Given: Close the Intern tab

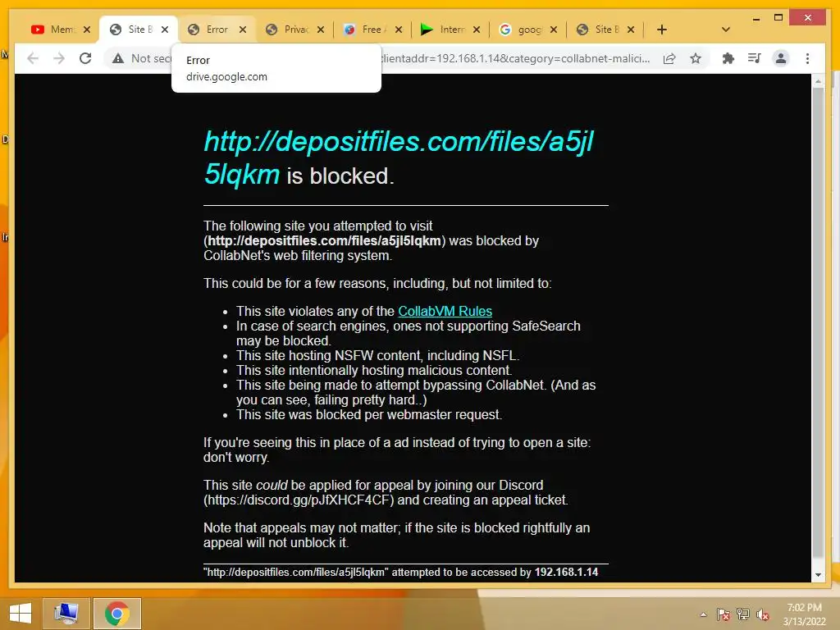Looking at the screenshot, I should pyautogui.click(x=477, y=30).
